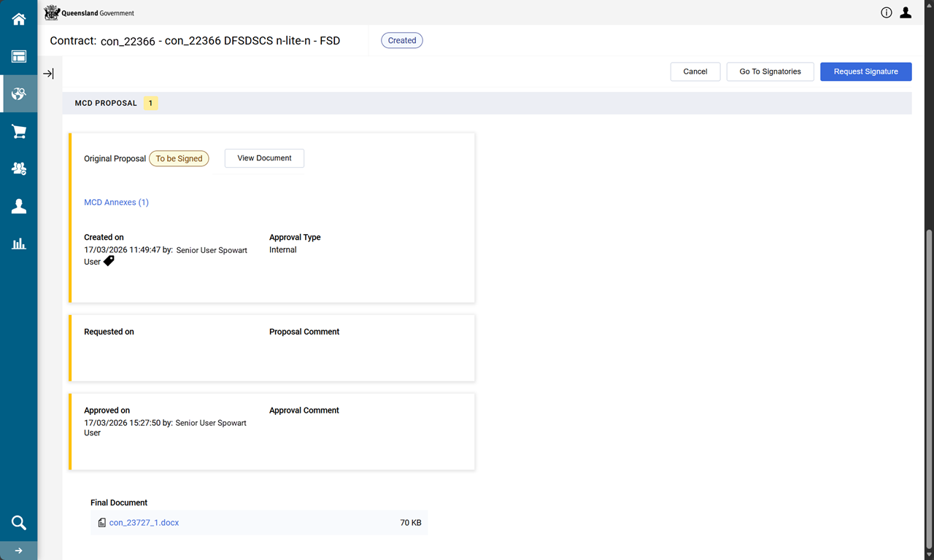Expand the MCD Annexes (1) link
This screenshot has height=560, width=934.
tap(116, 202)
